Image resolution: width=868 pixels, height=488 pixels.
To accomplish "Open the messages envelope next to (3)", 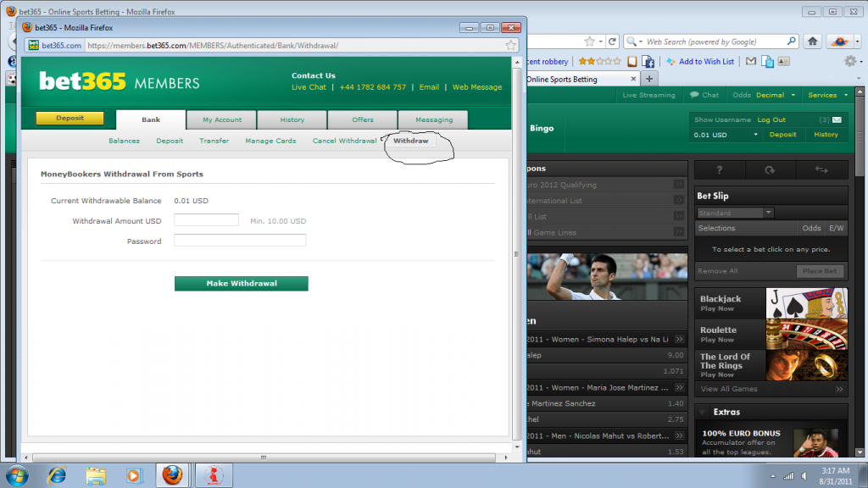I will 837,119.
